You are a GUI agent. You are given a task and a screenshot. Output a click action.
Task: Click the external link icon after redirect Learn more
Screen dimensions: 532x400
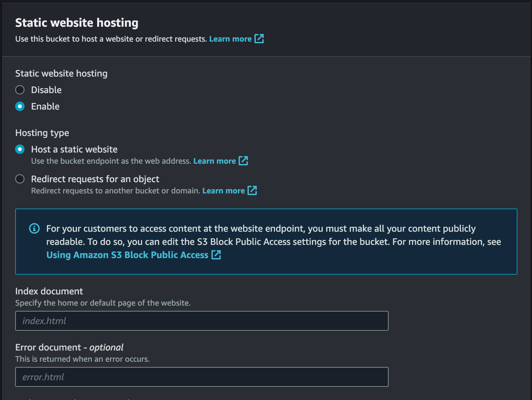click(x=252, y=190)
